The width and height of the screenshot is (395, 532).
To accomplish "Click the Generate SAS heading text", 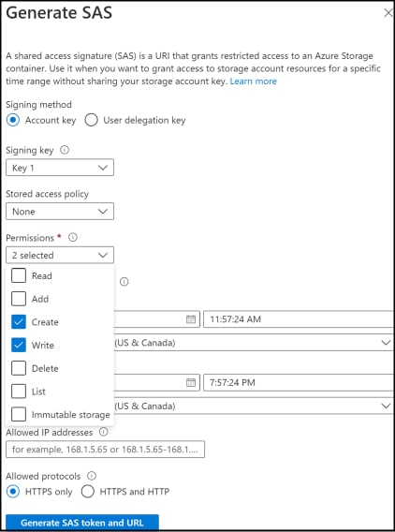I will (x=59, y=13).
